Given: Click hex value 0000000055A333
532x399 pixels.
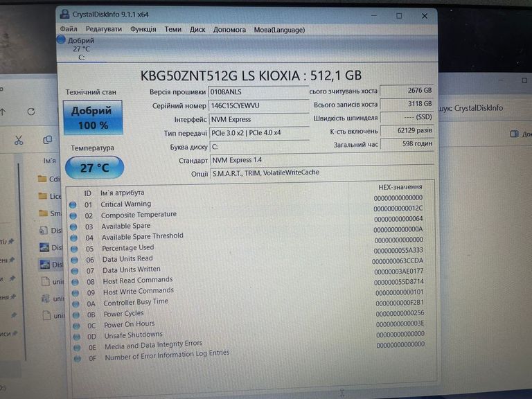Looking at the screenshot, I should click(x=398, y=250).
